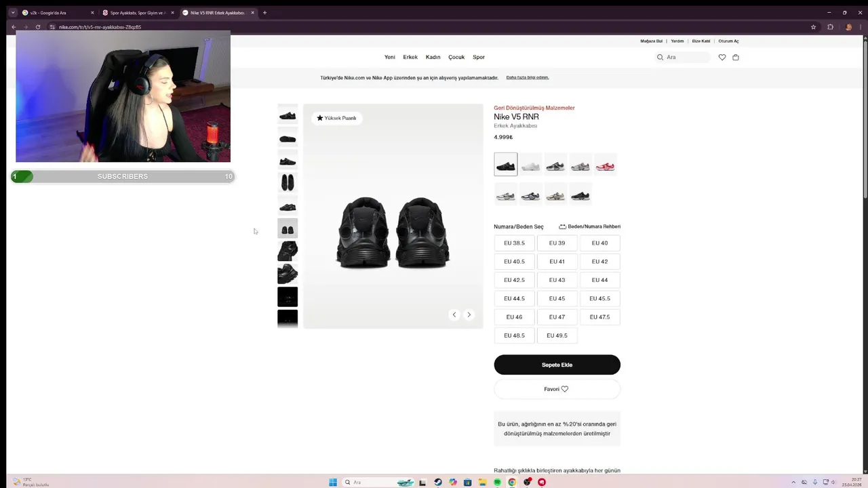Viewport: 868px width, 488px height.
Task: Select the red colorway swatch
Action: [605, 165]
